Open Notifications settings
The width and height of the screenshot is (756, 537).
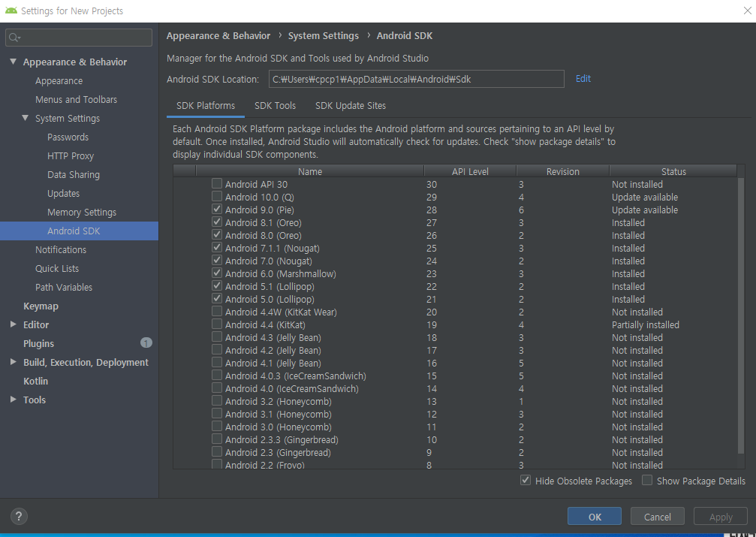(61, 249)
